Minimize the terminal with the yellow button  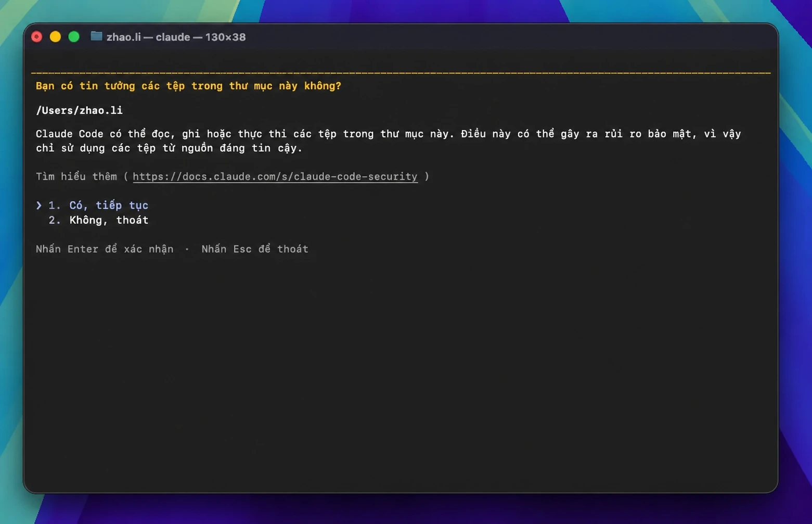point(55,36)
